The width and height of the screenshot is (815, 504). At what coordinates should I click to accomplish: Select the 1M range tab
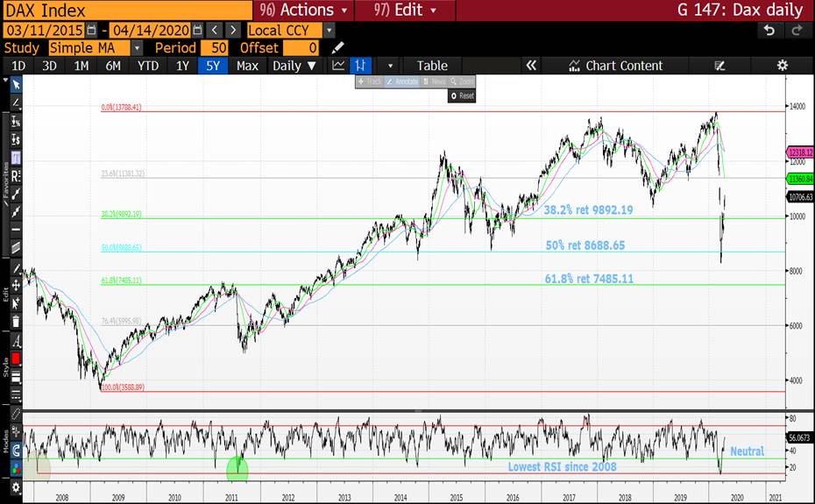tap(81, 66)
